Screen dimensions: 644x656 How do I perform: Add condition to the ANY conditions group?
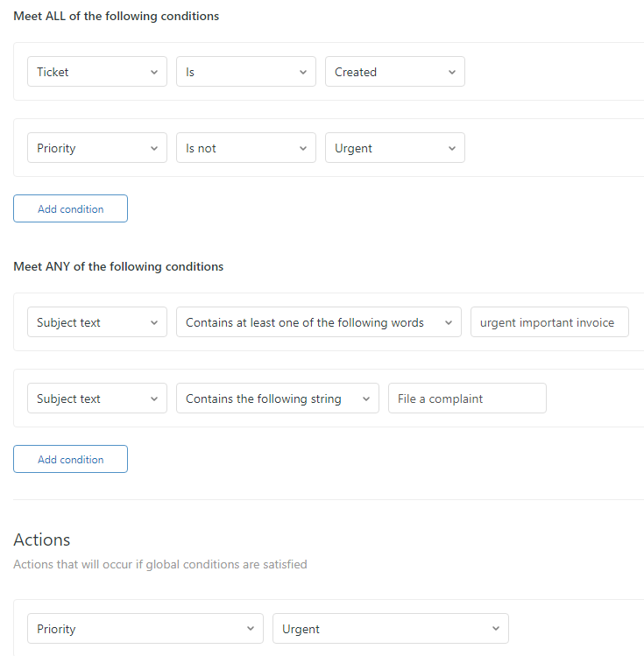[70, 460]
